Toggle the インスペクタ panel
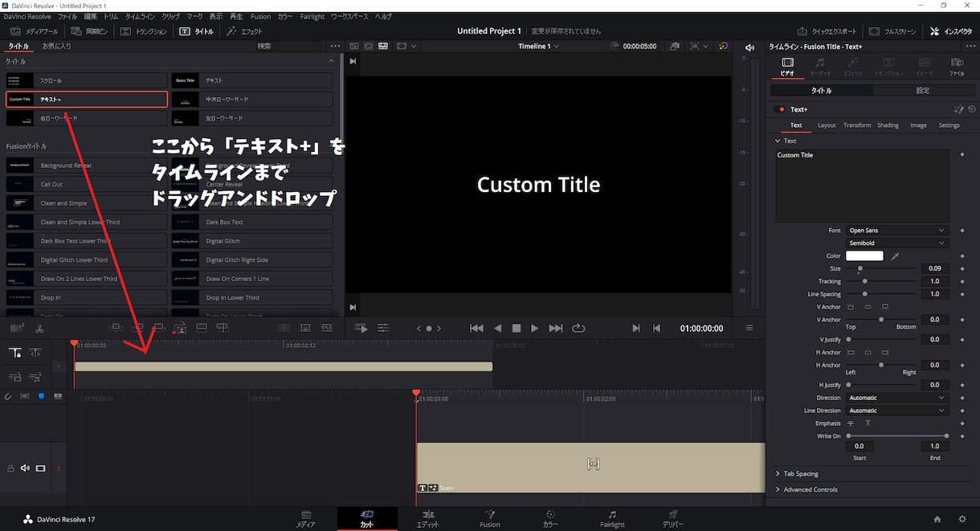 951,31
